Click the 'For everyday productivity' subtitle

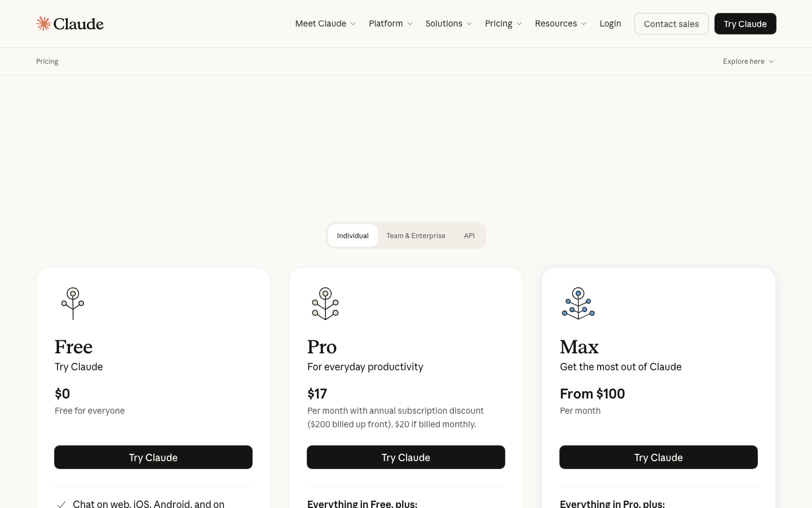pyautogui.click(x=365, y=367)
